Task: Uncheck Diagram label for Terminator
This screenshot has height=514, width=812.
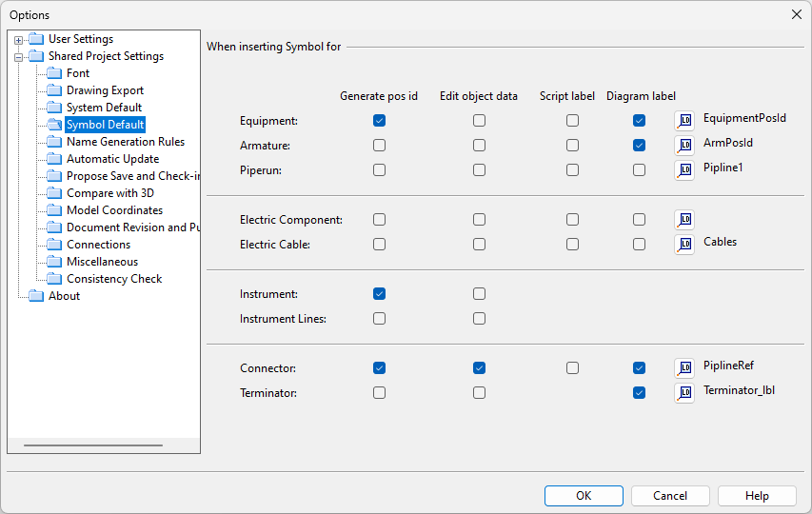Action: [x=639, y=393]
